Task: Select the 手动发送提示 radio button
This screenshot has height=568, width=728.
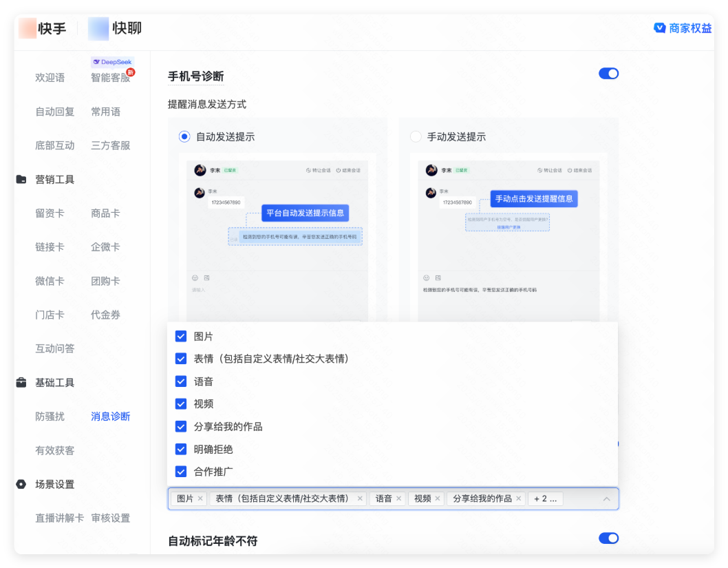Action: click(416, 136)
